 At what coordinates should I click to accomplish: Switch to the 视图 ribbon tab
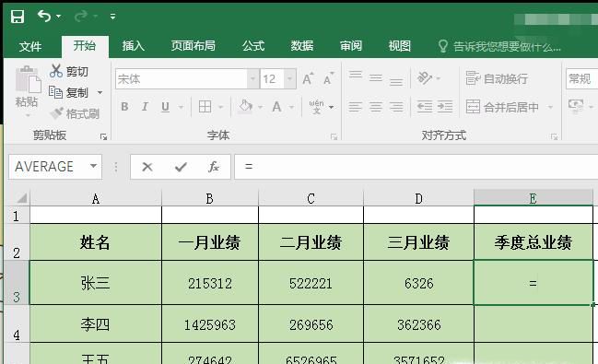coord(400,46)
